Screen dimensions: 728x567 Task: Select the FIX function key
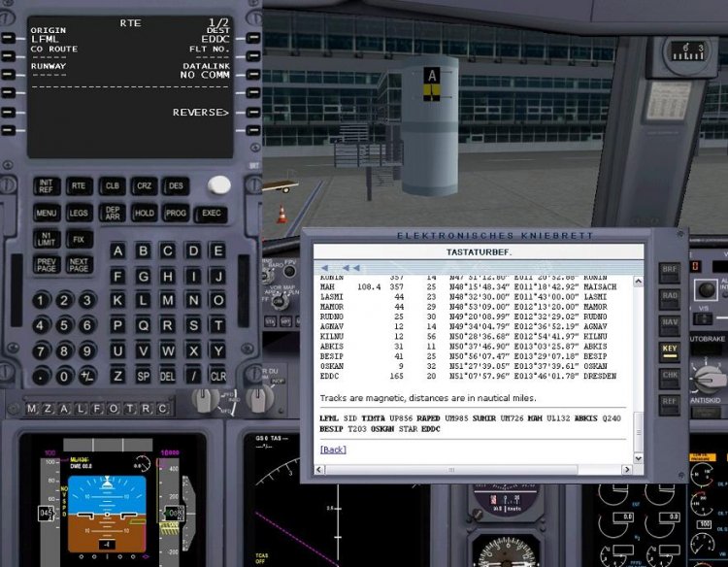point(79,239)
